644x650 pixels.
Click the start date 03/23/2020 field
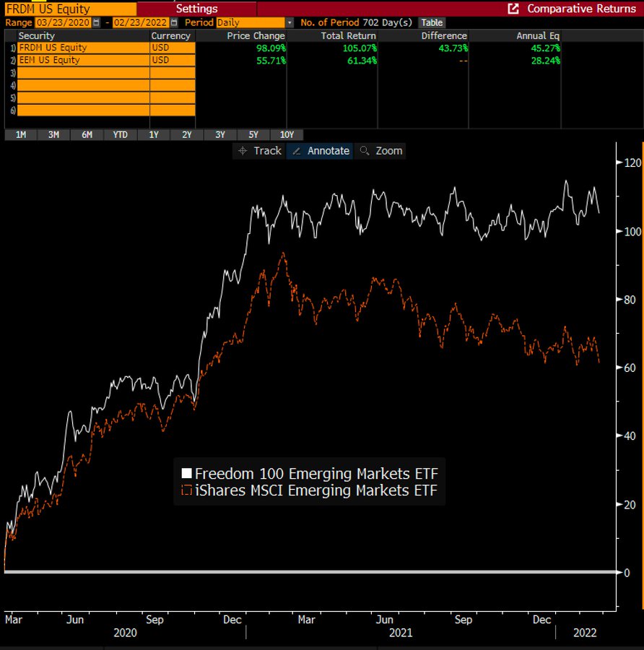pos(63,23)
